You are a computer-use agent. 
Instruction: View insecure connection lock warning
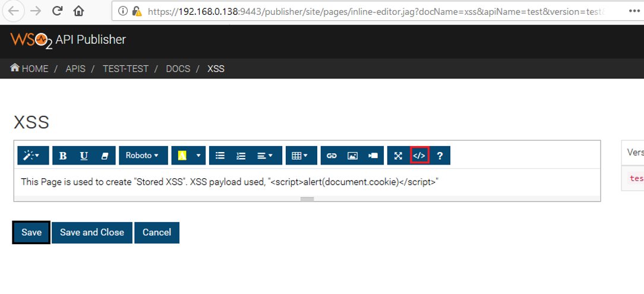[137, 12]
